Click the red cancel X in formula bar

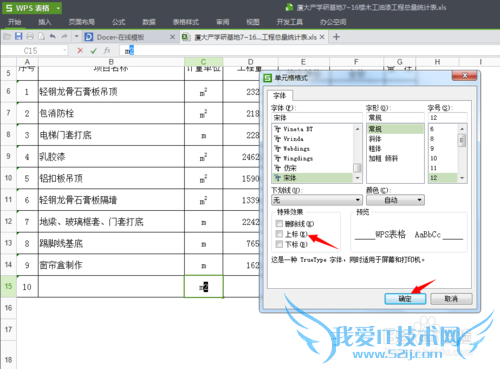(80, 51)
